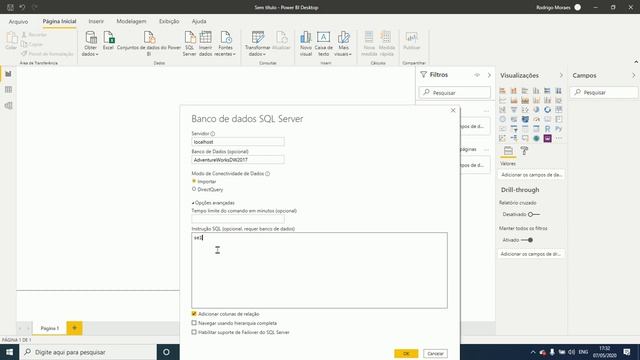
Task: Click the Windows taskbar search box
Action: 88,352
